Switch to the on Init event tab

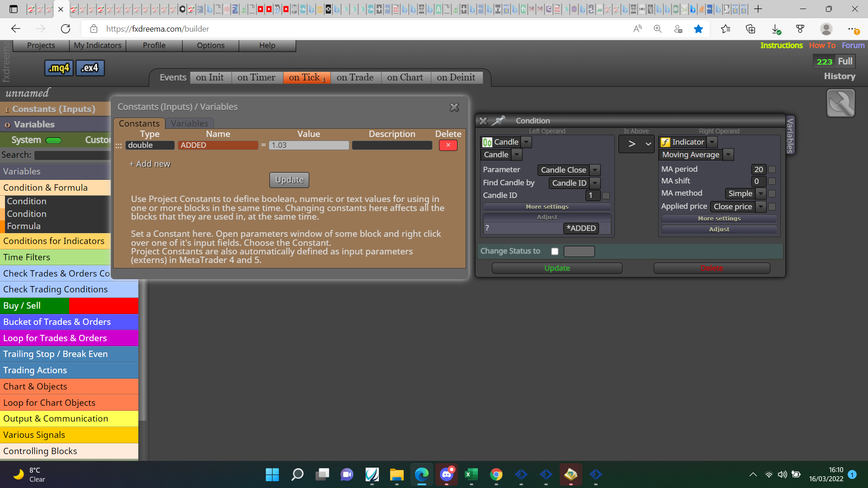click(210, 77)
